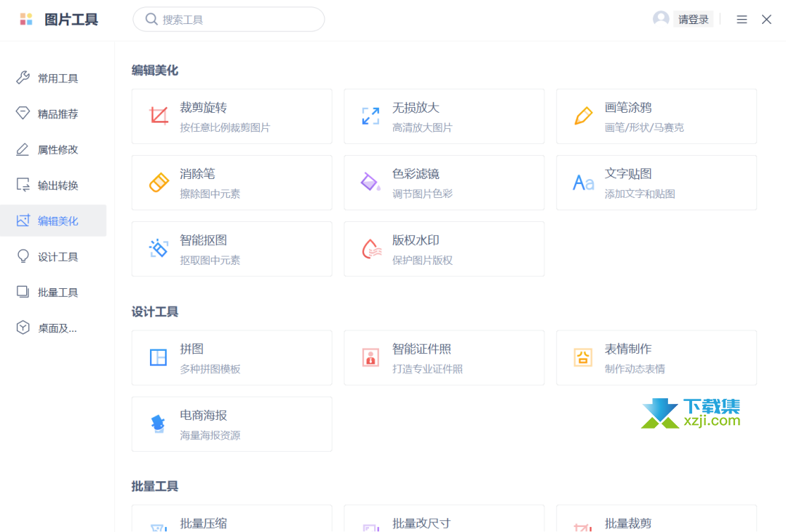This screenshot has width=786, height=532.
Task: Click the text 添加文字和贴图
Action: pyautogui.click(x=640, y=194)
